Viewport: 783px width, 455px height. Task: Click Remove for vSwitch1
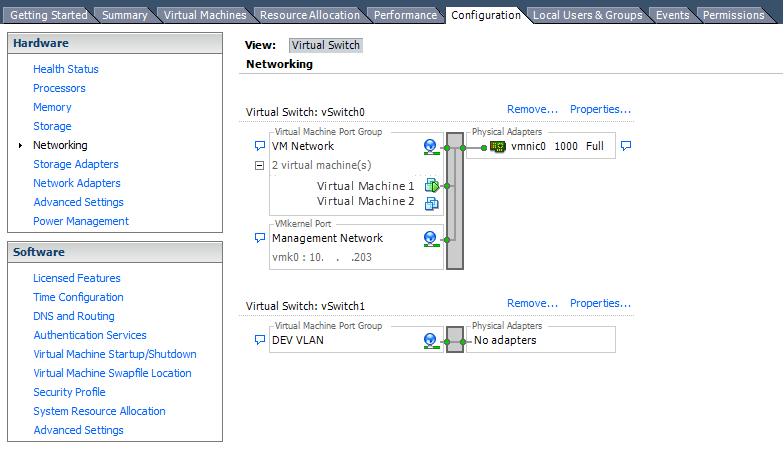tap(532, 304)
